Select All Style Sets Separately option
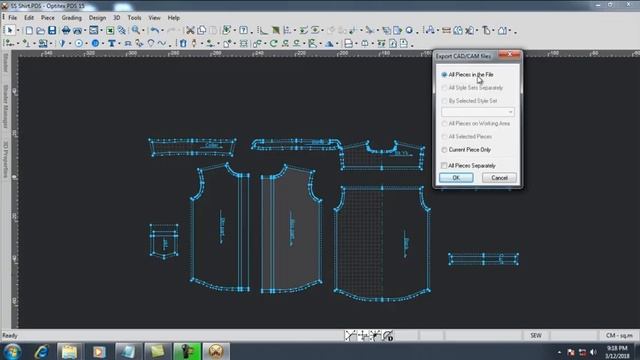The height and width of the screenshot is (360, 640). click(472, 88)
